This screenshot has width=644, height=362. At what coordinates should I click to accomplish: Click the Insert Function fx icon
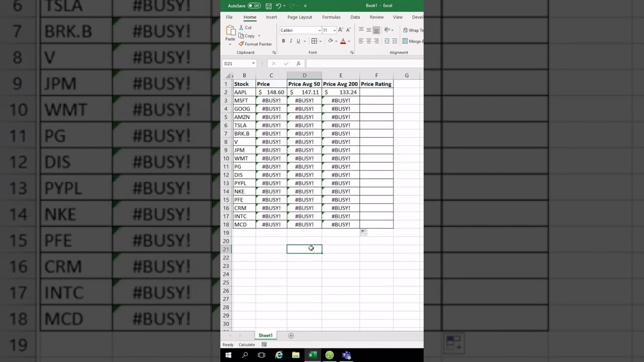coord(298,64)
